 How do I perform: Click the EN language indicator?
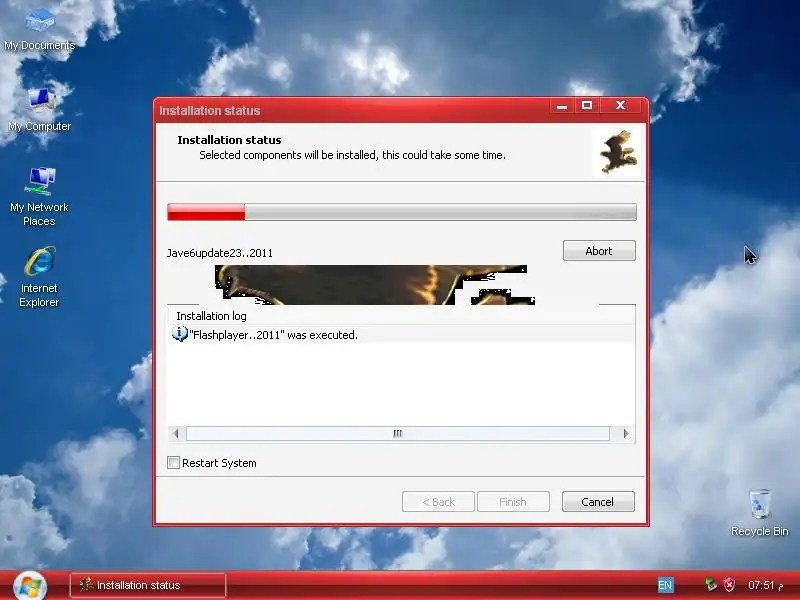pos(665,585)
